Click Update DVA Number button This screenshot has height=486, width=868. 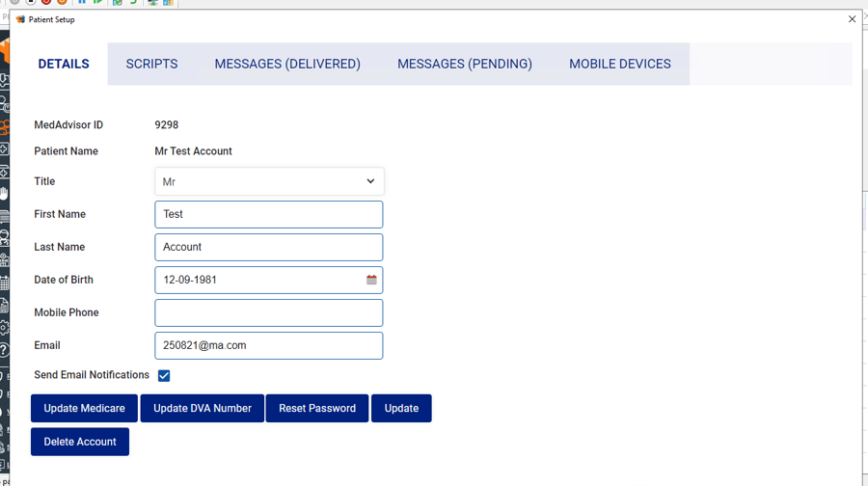[203, 409]
